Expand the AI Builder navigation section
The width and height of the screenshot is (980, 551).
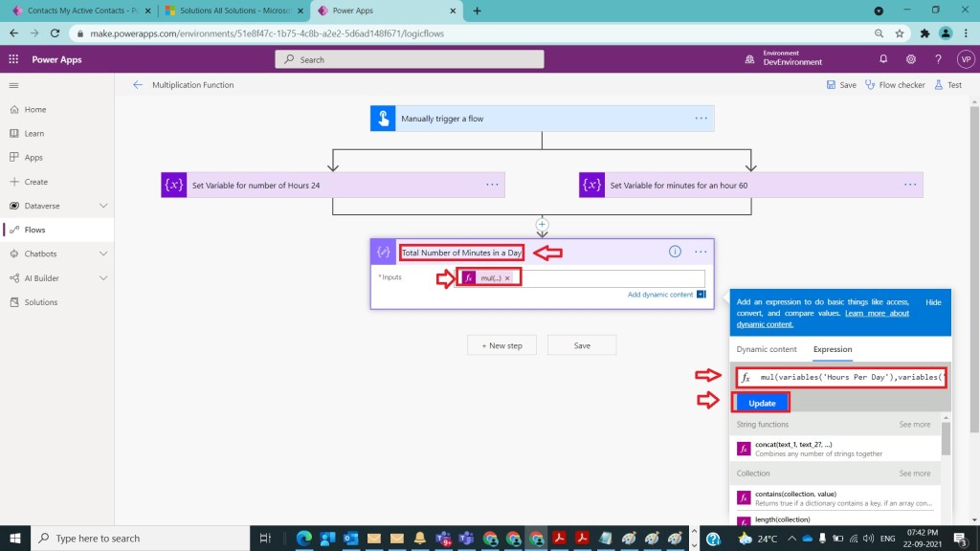tap(103, 278)
